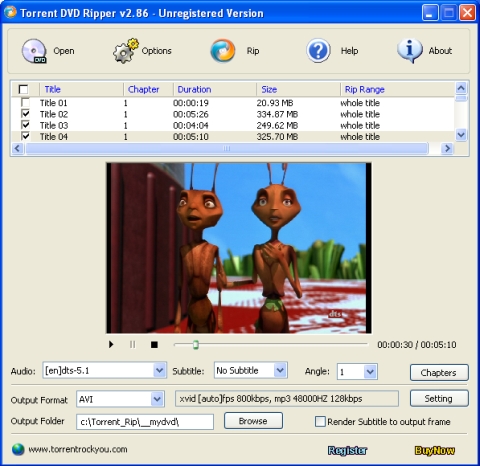The width and height of the screenshot is (480, 466).
Task: Click the 20.93 MB size cell
Action: 275,103
